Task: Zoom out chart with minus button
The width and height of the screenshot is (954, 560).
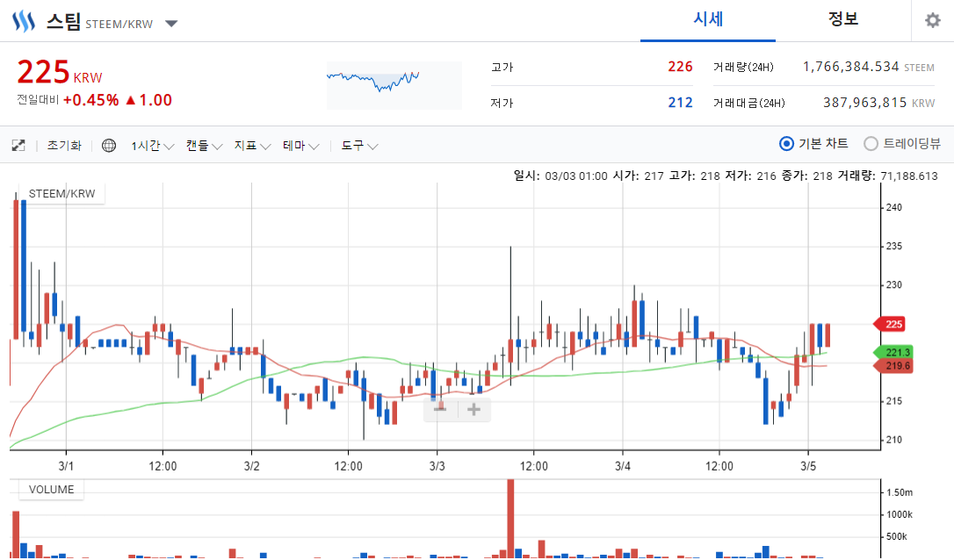Action: 440,410
